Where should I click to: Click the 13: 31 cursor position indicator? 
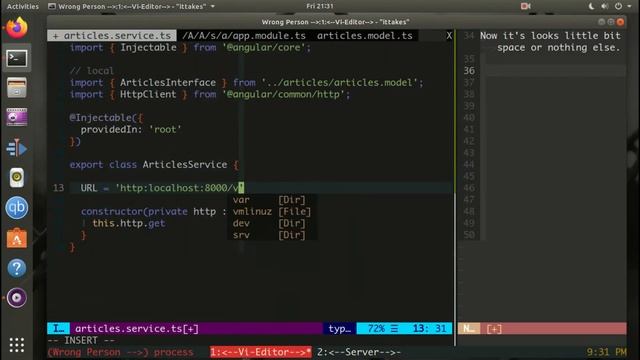(x=429, y=329)
